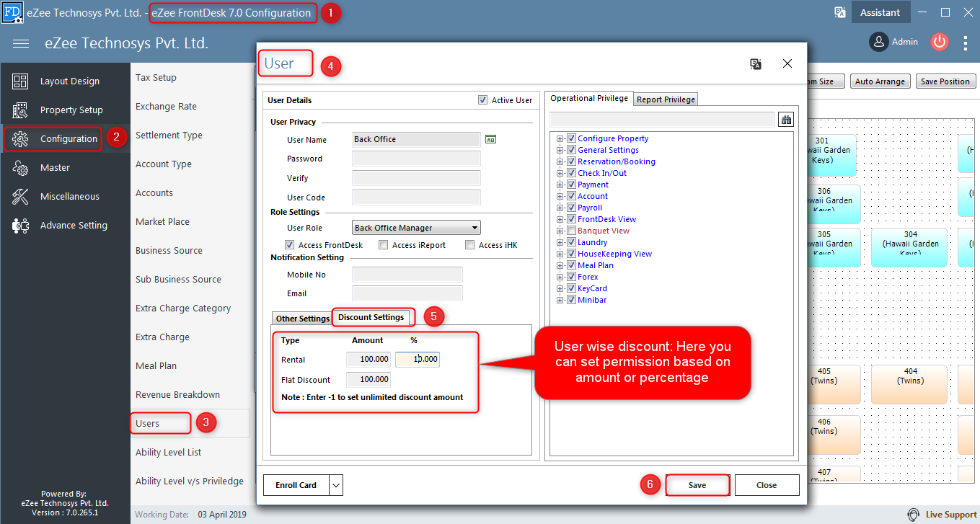Select room 304 Hawaii Garden tile
This screenshot has height=524, width=980.
(x=910, y=247)
